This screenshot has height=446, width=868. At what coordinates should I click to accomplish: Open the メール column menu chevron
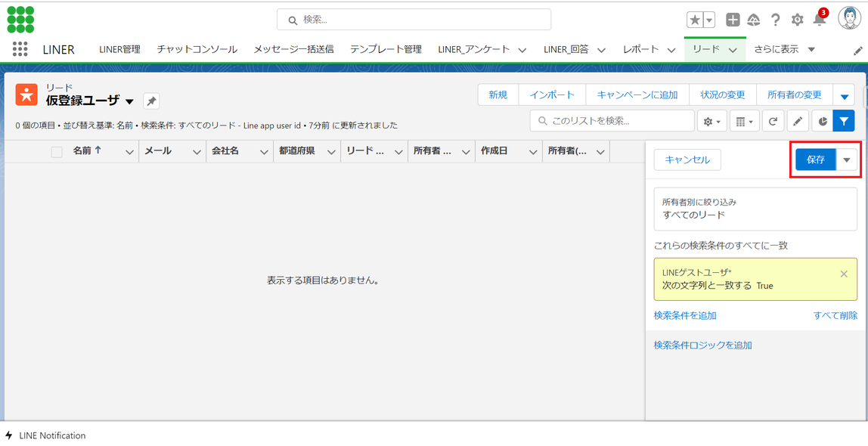(197, 152)
